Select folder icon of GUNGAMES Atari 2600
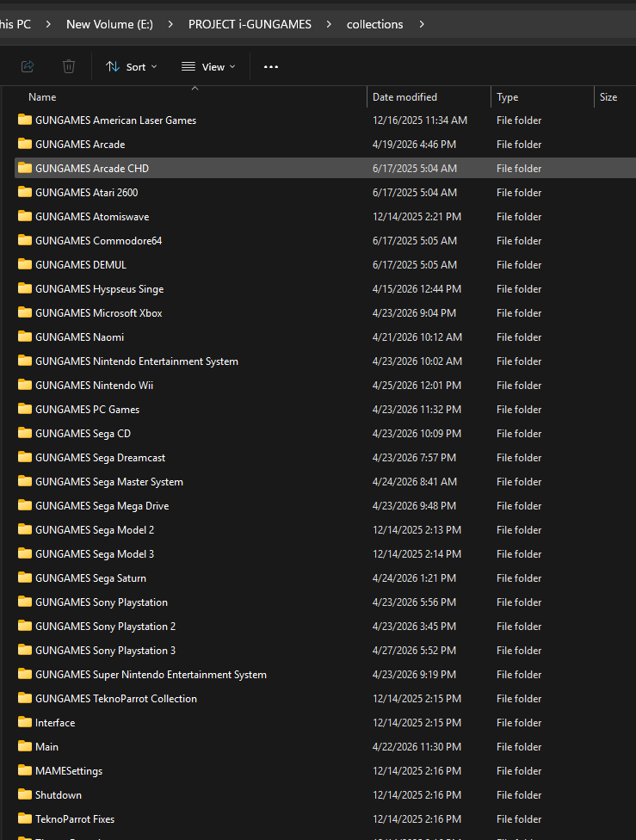The width and height of the screenshot is (636, 840). point(25,192)
